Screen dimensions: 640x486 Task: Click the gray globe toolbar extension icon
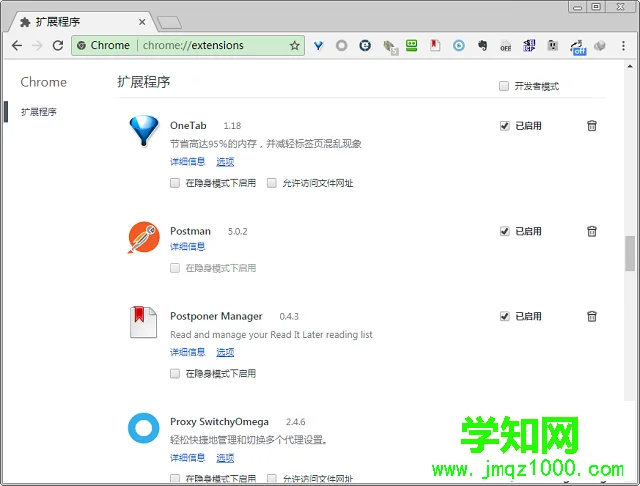[x=600, y=46]
